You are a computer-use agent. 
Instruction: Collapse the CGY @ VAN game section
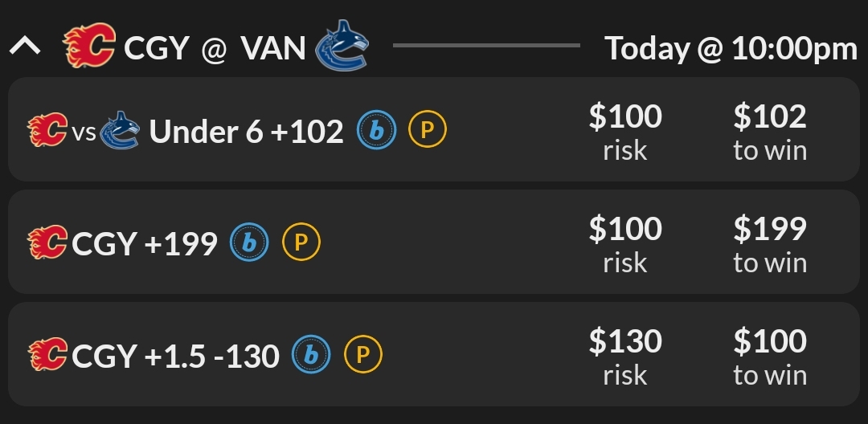[25, 48]
